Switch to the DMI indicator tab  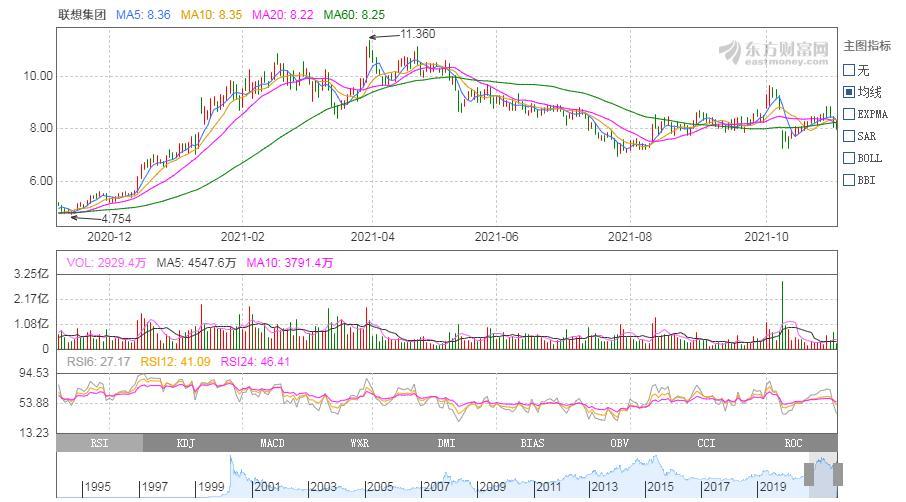coord(446,443)
